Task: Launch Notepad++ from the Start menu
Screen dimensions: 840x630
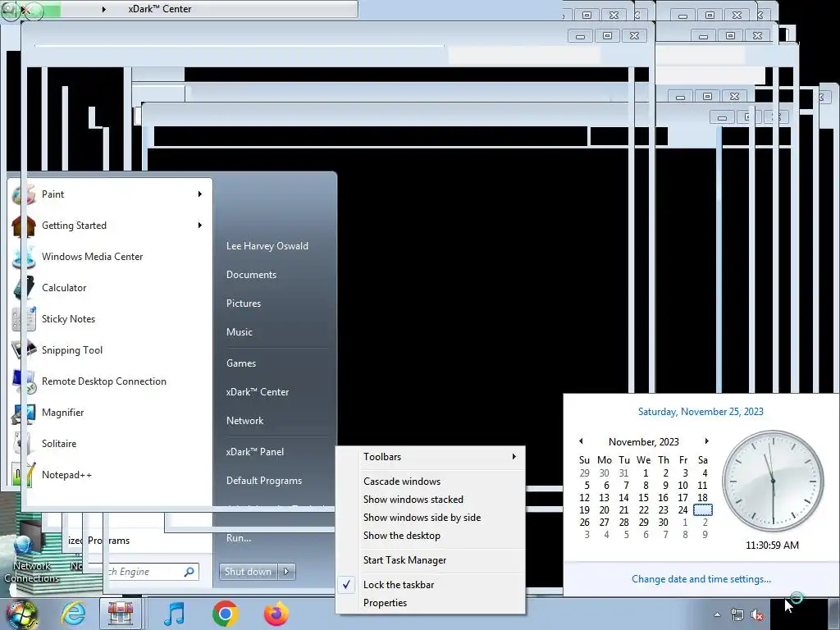Action: point(110,474)
